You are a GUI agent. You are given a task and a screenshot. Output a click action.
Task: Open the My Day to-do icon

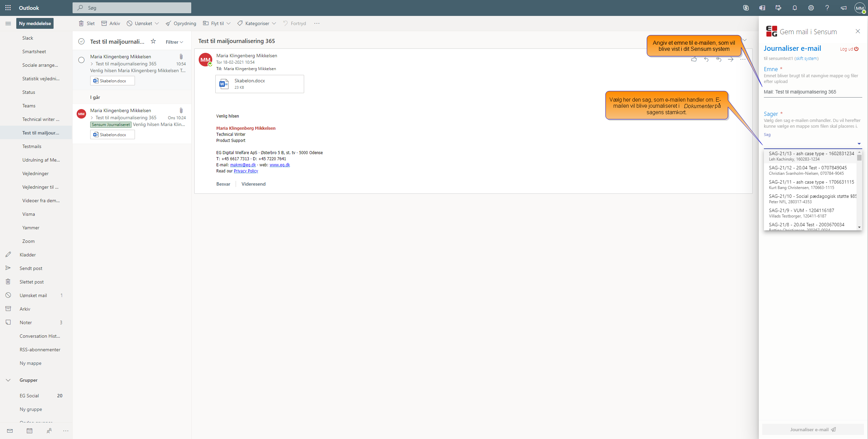[x=778, y=8]
